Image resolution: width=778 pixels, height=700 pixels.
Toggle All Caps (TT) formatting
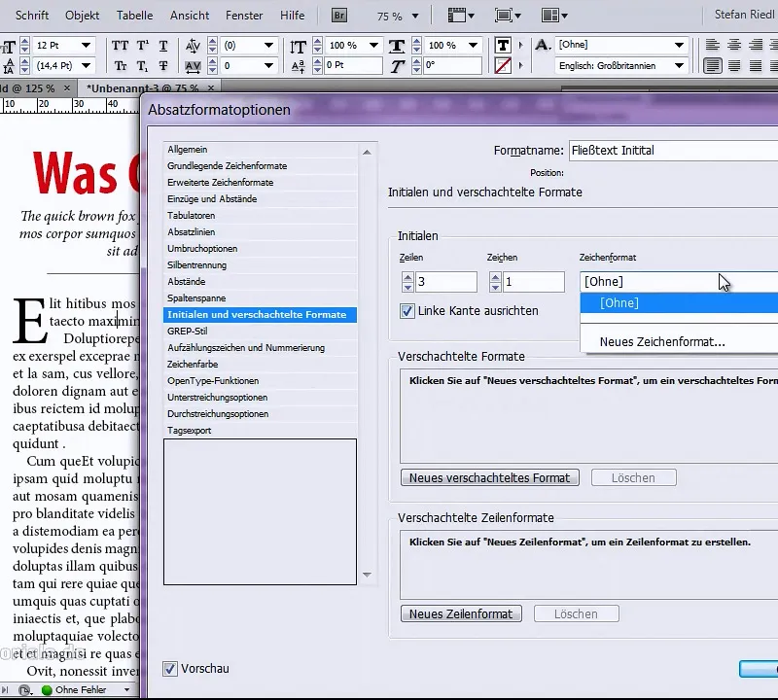120,46
